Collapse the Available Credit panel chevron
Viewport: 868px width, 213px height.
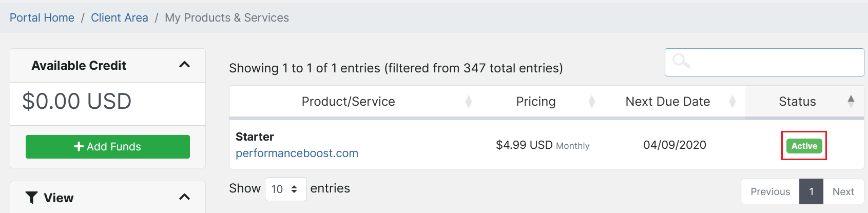184,65
